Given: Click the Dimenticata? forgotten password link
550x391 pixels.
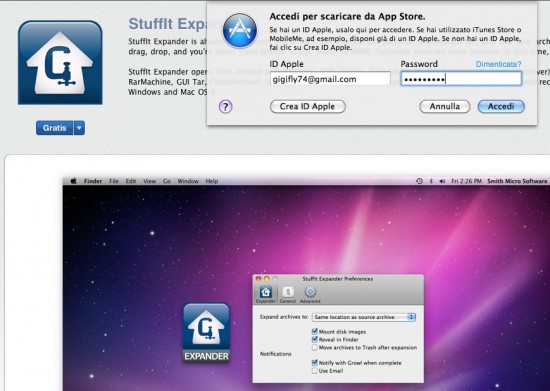Looking at the screenshot, I should [x=498, y=64].
